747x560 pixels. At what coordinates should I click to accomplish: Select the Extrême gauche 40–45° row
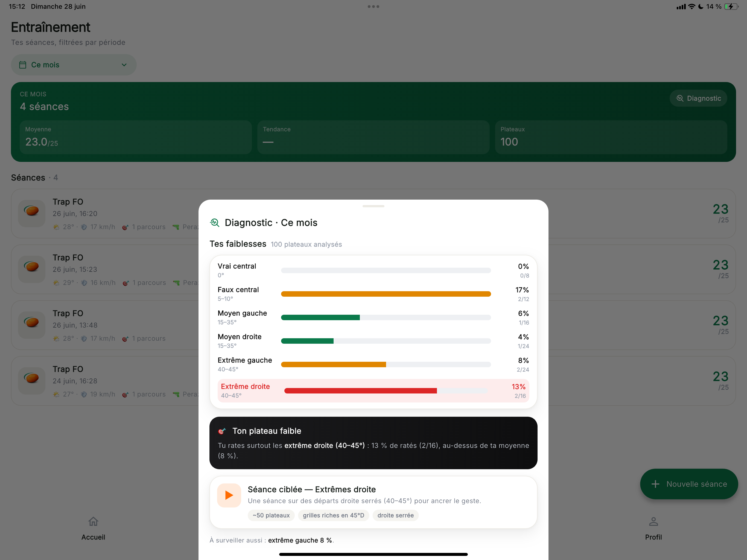[373, 364]
